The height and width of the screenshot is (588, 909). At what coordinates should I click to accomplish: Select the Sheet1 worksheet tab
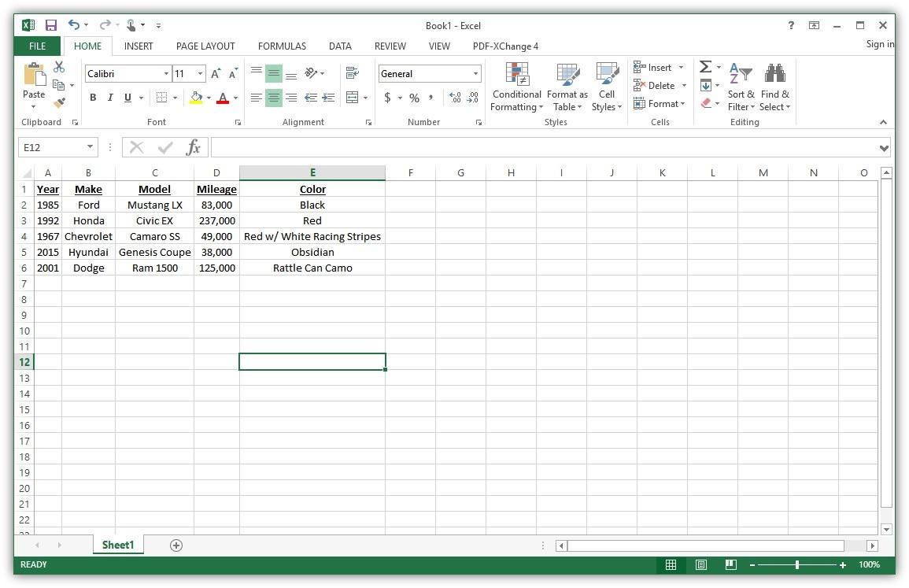118,545
